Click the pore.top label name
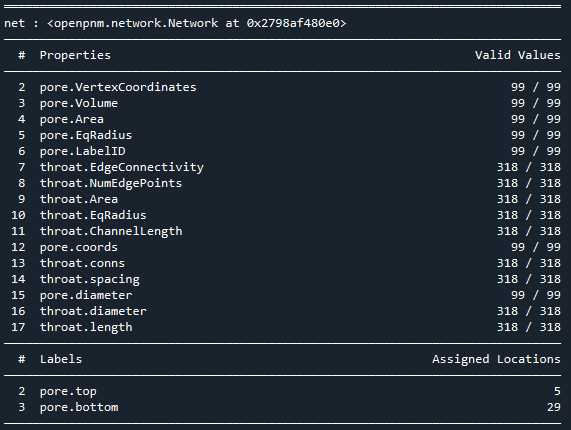Screen dimensions: 571x430 tap(68, 391)
